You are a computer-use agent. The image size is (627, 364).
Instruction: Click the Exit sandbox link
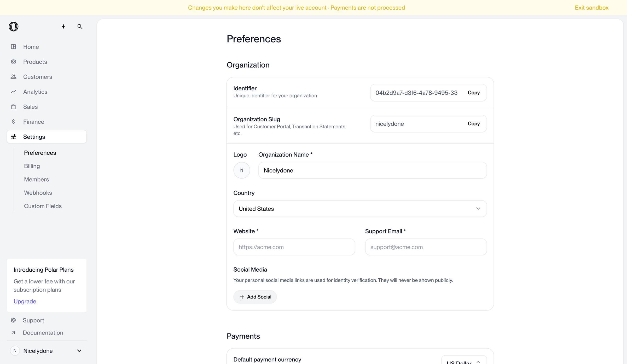592,8
